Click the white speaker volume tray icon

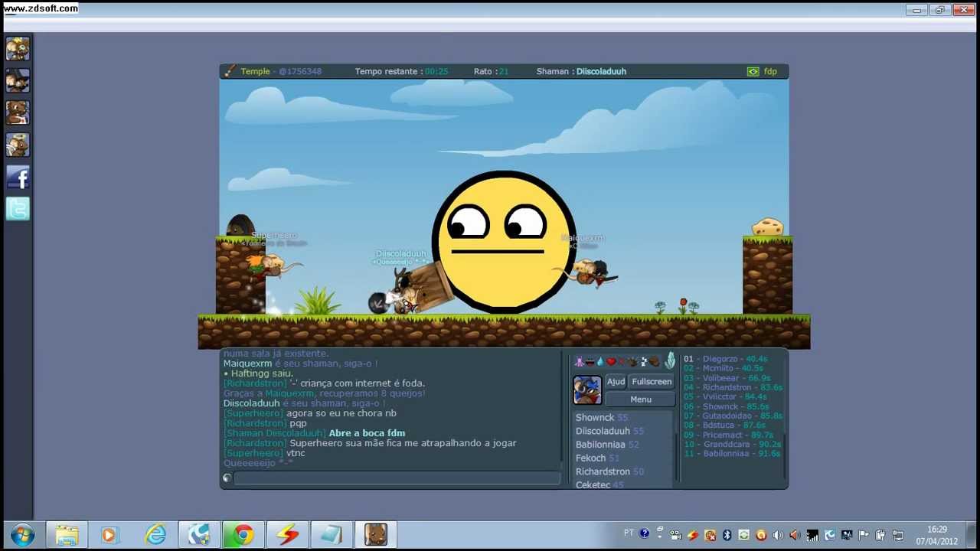(x=778, y=535)
